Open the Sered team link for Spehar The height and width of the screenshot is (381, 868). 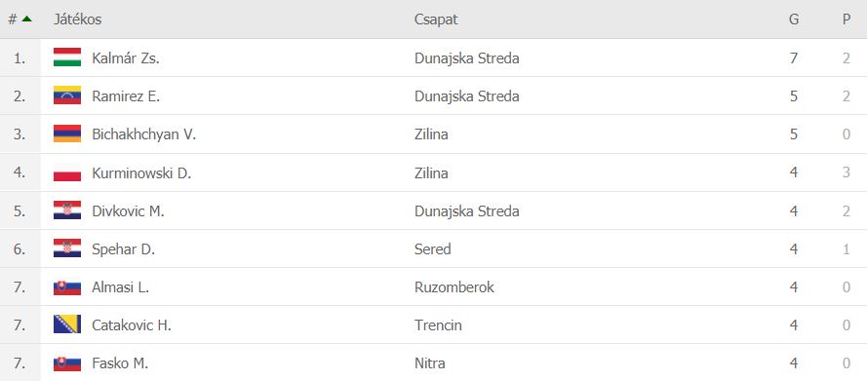(x=432, y=249)
